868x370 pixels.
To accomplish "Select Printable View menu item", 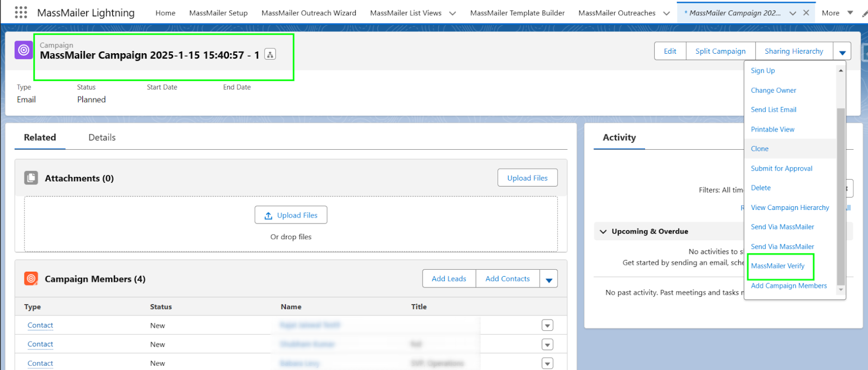I will click(773, 129).
